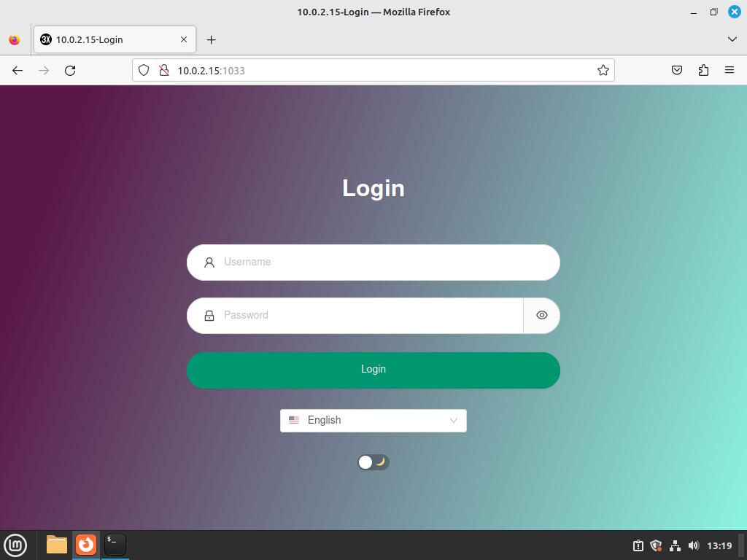Expand the list all tabs chevron
The height and width of the screenshot is (560, 747).
tap(732, 39)
